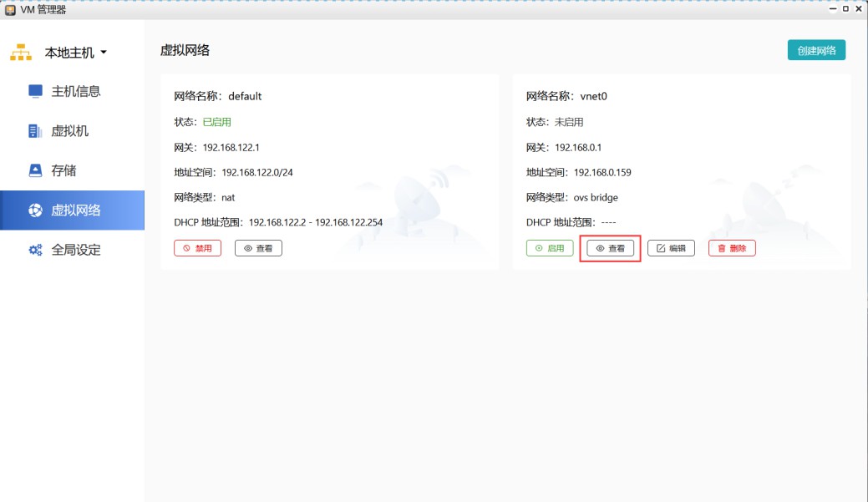This screenshot has height=502, width=868.
Task: Click the storage disk icon beside 存储
Action: pos(35,170)
